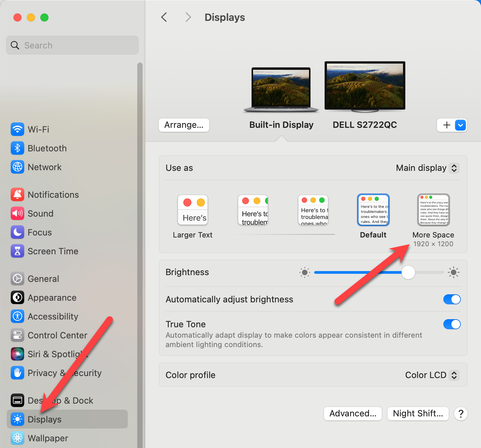
Task: Click the Bluetooth icon in the sidebar
Action: tap(17, 148)
